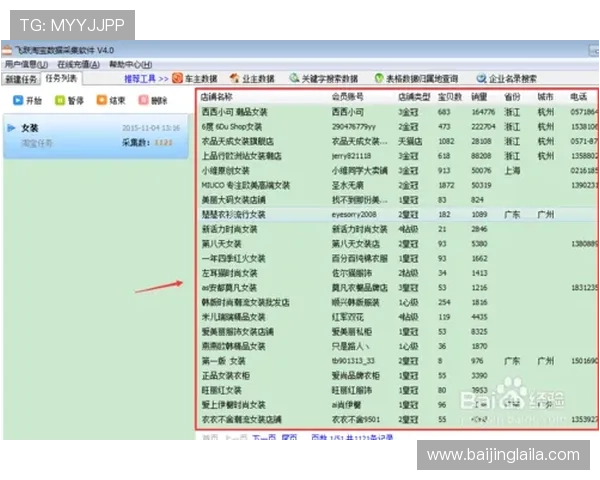Sort by the 宝贝数 column header
The height and width of the screenshot is (480, 600).
coord(450,97)
